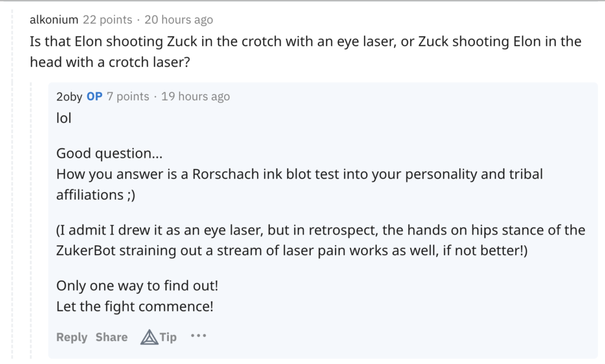Click the Tip text label
This screenshot has height=364, width=605.
(x=168, y=337)
